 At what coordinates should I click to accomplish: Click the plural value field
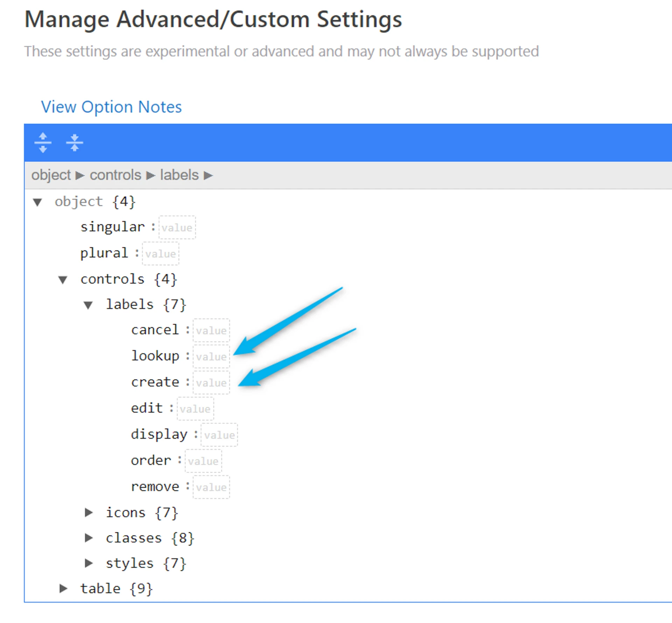(161, 253)
